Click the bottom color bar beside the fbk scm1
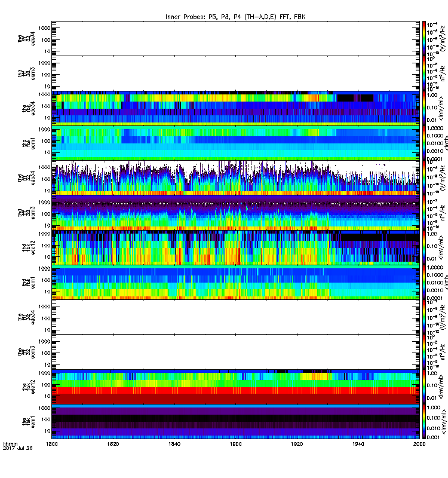The image size is (448, 478). coord(424,422)
